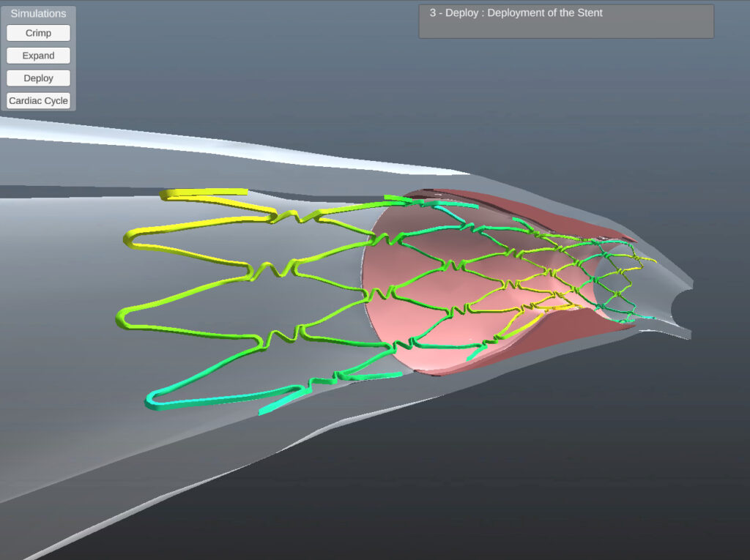Click the Simulations panel header
The width and height of the screenshot is (750, 560).
pyautogui.click(x=38, y=13)
